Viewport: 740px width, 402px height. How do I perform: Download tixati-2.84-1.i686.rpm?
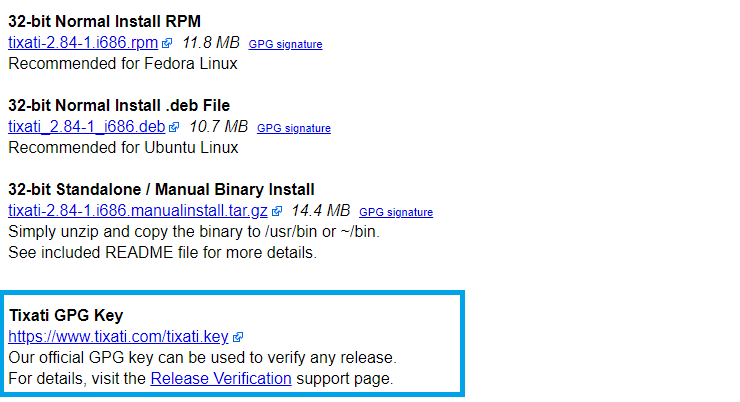point(83,43)
